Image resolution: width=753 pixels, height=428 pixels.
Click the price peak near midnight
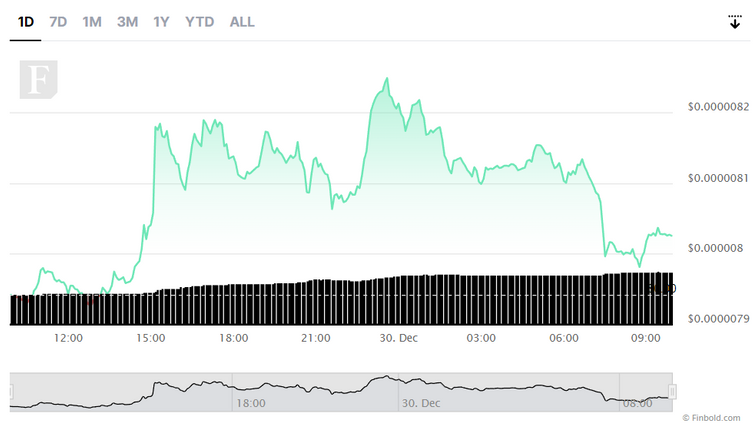(387, 78)
